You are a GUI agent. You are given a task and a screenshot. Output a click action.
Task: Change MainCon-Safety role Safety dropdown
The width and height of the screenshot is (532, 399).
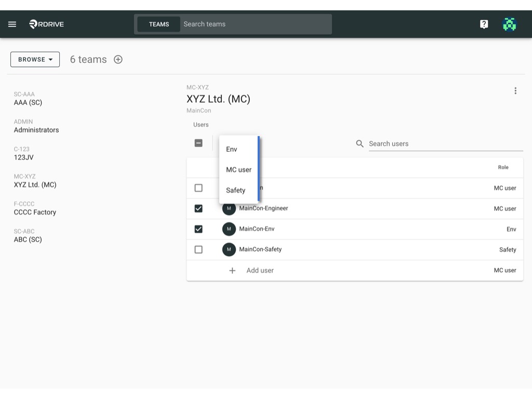point(508,250)
